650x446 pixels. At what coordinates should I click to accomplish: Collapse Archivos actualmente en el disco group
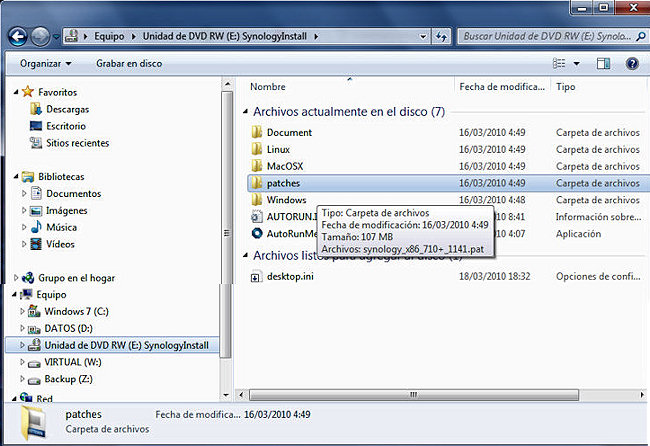(245, 112)
